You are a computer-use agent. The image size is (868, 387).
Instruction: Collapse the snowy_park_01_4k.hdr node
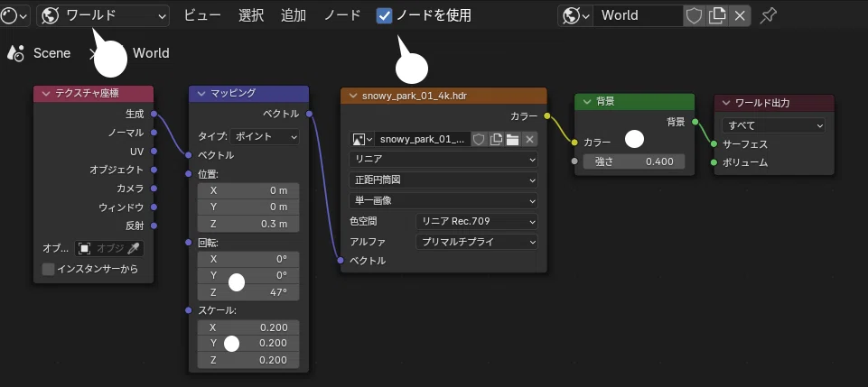tap(352, 96)
